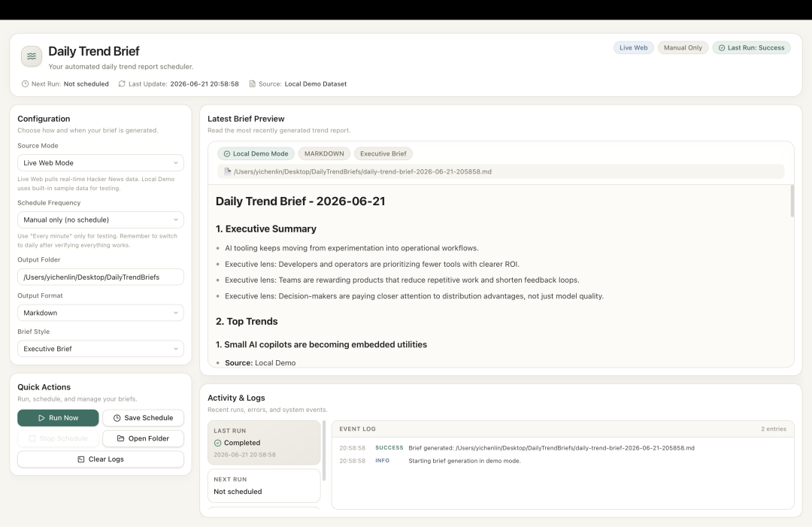Open the Brief Style dropdown
The width and height of the screenshot is (812, 527).
point(101,348)
